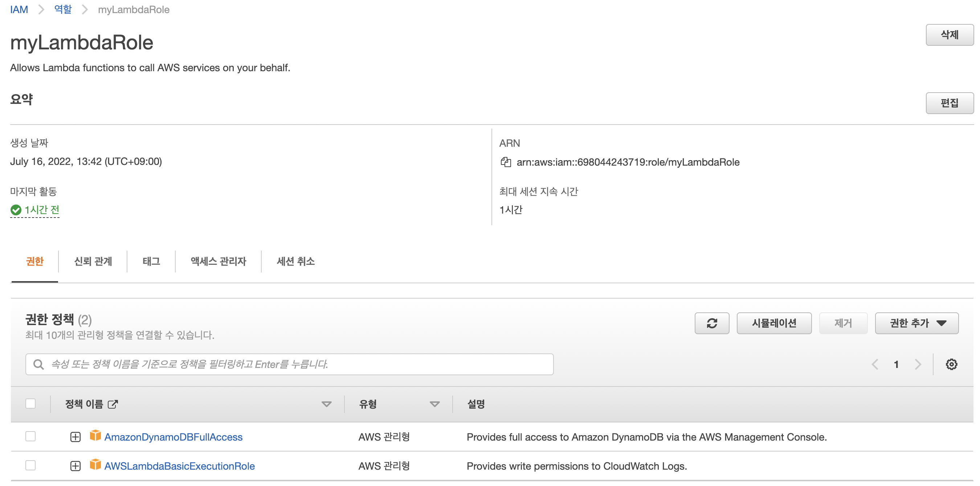
Task: Click the AWSLambdaBasicExecutionRole policy cube icon
Action: (95, 464)
